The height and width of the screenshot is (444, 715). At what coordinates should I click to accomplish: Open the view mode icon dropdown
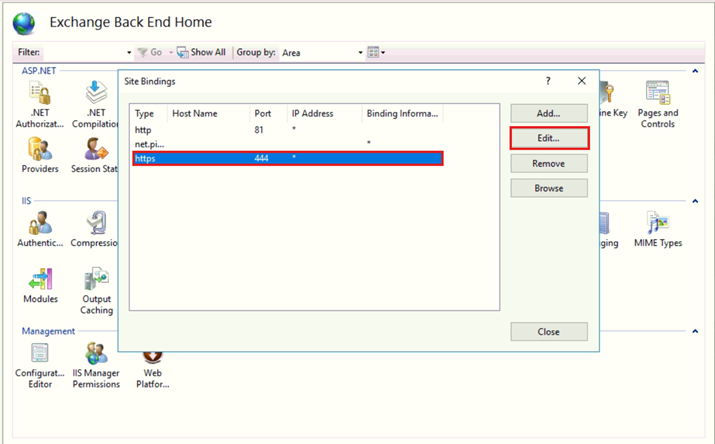(376, 52)
